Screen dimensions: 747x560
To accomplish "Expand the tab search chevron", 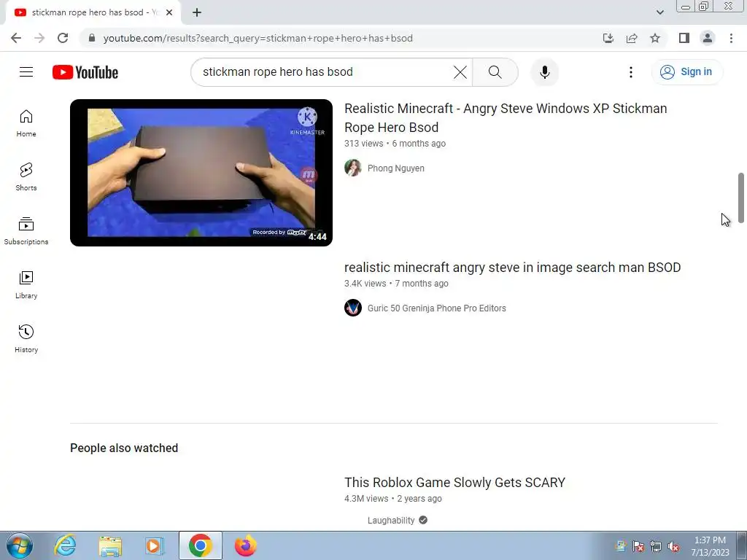I will 659,12.
